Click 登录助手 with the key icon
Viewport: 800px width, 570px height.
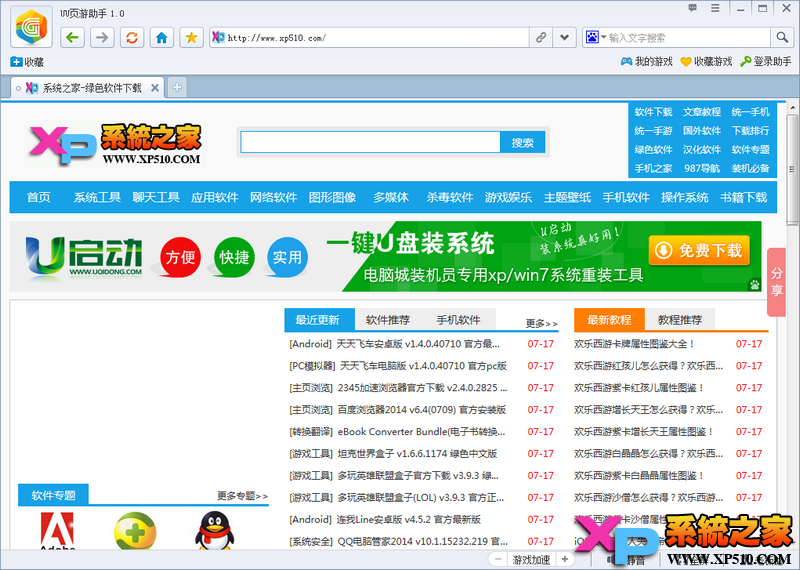click(x=766, y=62)
